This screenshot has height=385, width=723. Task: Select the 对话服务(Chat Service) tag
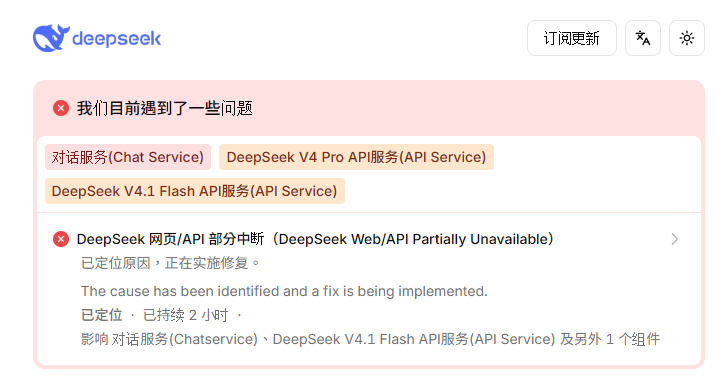click(128, 157)
